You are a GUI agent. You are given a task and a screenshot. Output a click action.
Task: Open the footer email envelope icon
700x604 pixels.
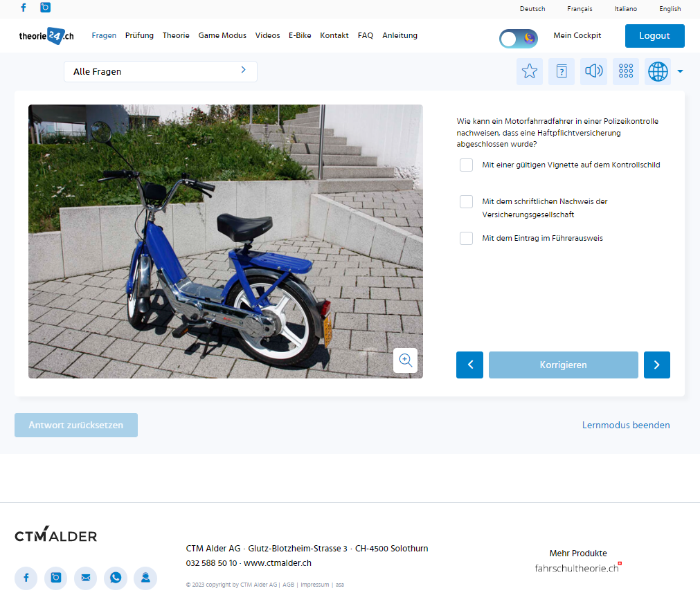(86, 578)
